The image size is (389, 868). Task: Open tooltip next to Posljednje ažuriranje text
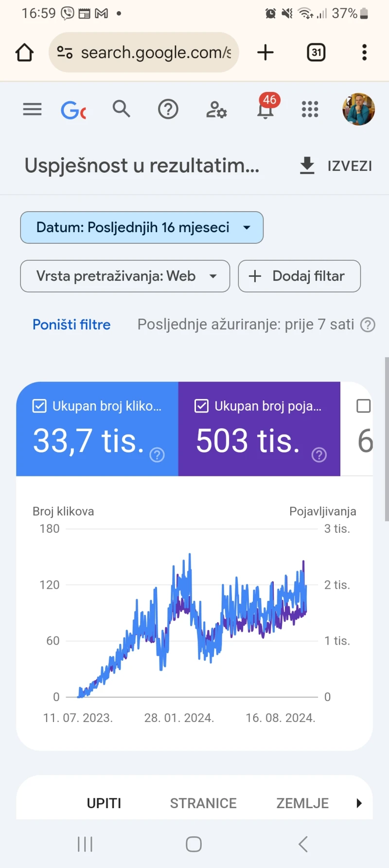[x=368, y=325]
